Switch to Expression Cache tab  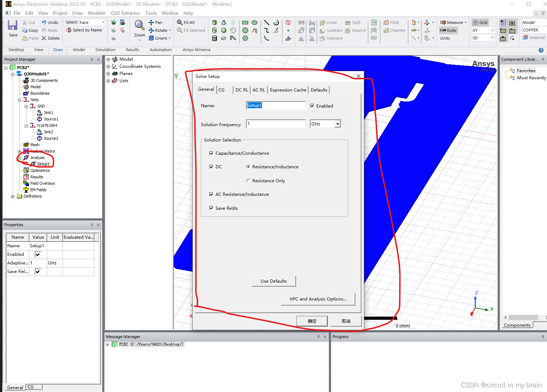pyautogui.click(x=288, y=90)
